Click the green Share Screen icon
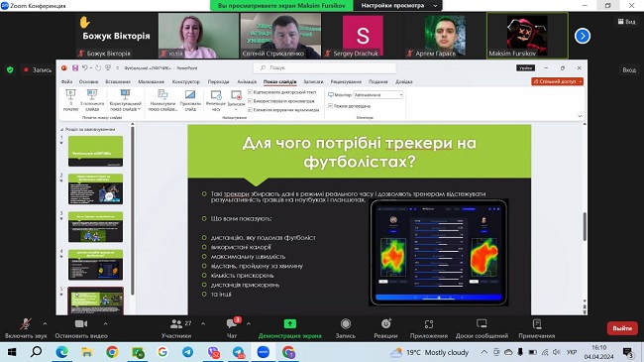The image size is (644, 362). pyautogui.click(x=290, y=324)
